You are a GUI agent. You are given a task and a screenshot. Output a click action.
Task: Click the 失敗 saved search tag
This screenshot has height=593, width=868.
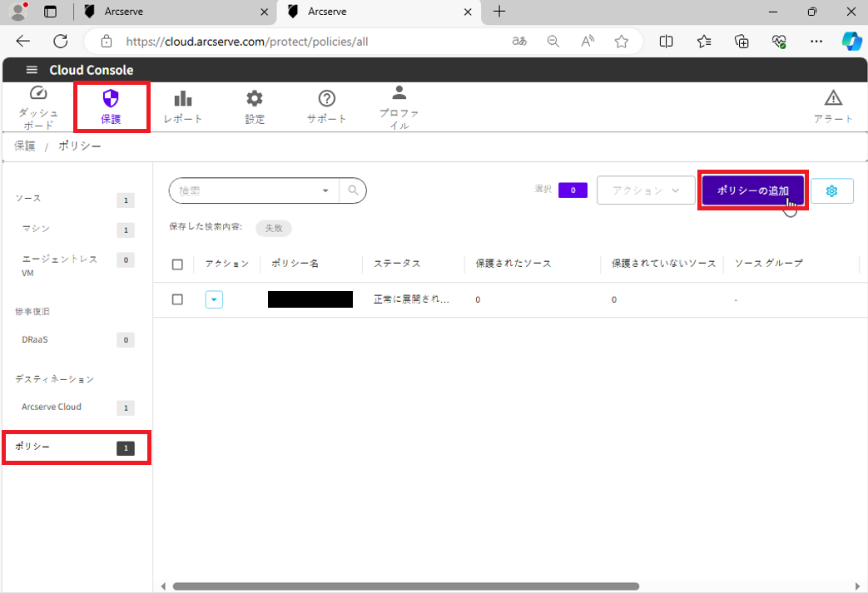click(x=273, y=228)
